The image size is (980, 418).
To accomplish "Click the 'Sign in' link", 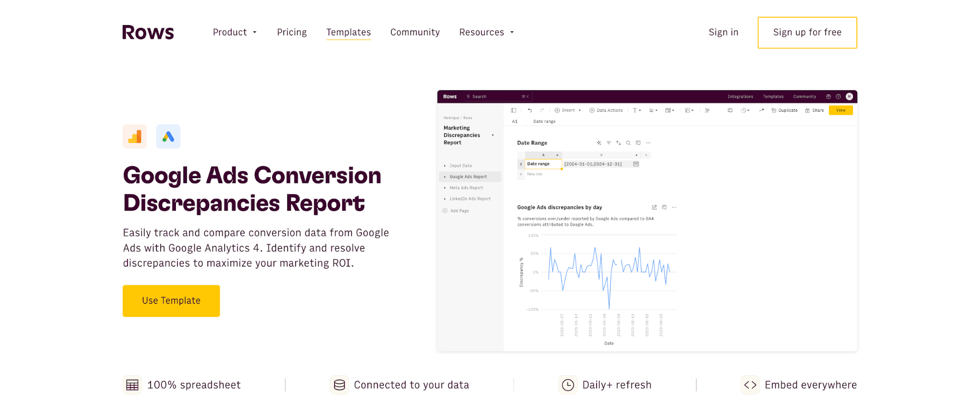I will pyautogui.click(x=723, y=32).
